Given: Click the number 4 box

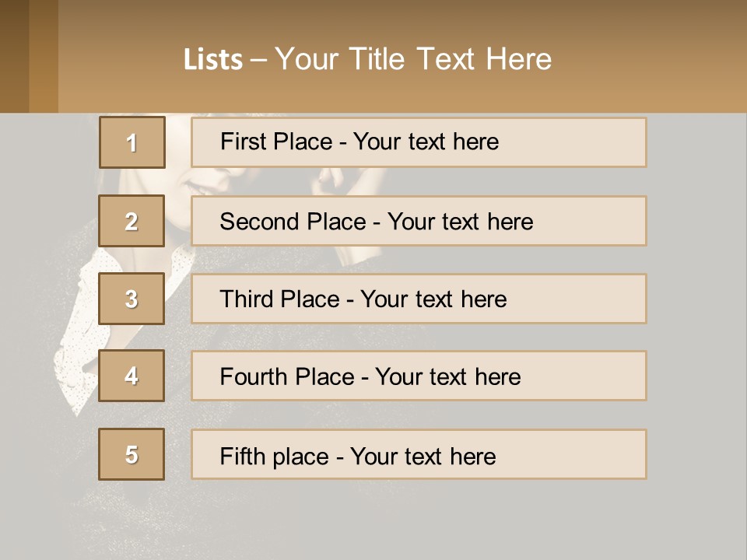Looking at the screenshot, I should click(132, 376).
